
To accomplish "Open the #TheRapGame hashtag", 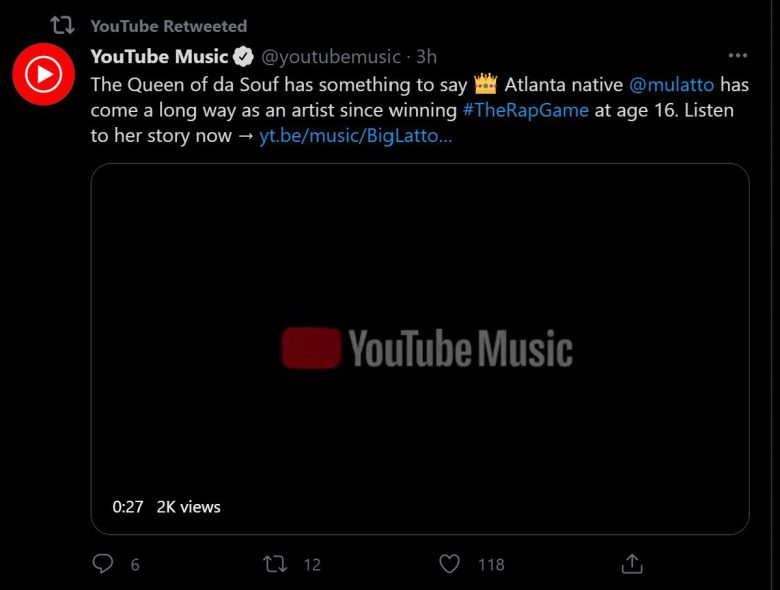I will (525, 110).
